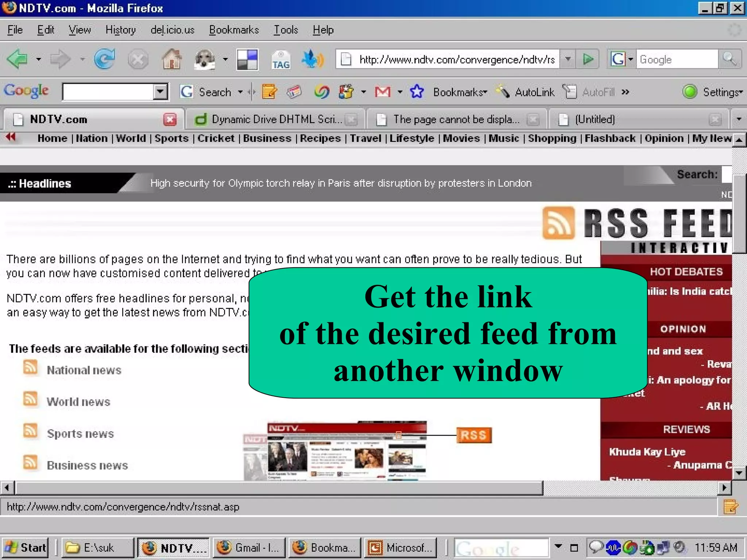Open the History menu
This screenshot has height=560, width=747.
click(120, 30)
